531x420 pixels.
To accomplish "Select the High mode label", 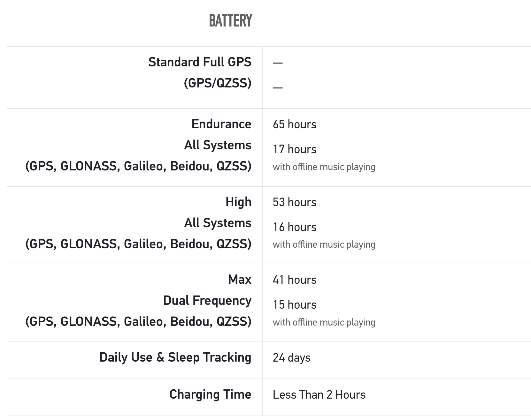I will click(238, 202).
